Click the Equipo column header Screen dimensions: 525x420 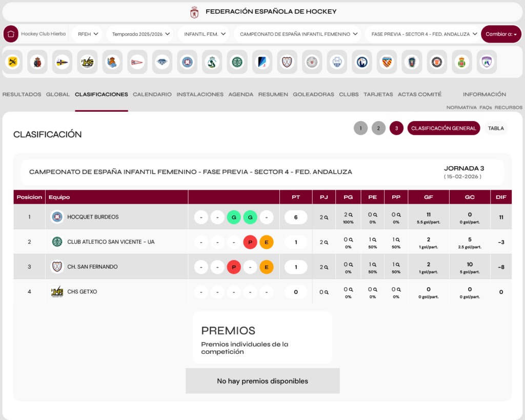[59, 197]
